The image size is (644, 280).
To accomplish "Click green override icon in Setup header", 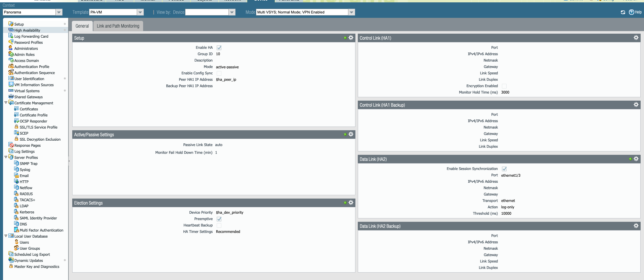I will click(x=345, y=38).
